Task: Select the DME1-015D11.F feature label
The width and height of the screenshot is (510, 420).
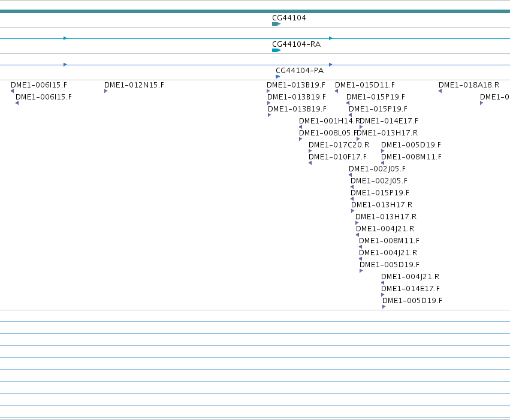Action: 365,85
